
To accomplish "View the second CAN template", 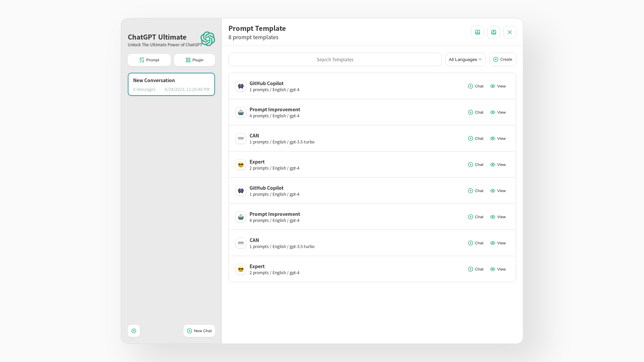I will 498,243.
